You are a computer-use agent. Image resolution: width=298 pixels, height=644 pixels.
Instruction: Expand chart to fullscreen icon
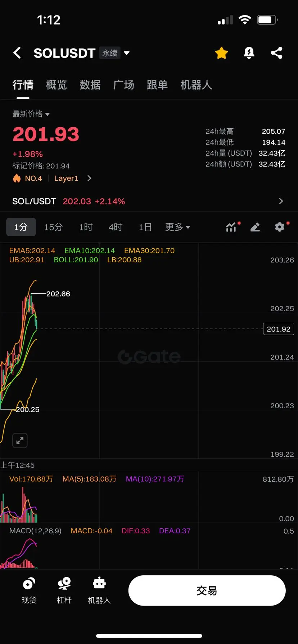pyautogui.click(x=20, y=440)
